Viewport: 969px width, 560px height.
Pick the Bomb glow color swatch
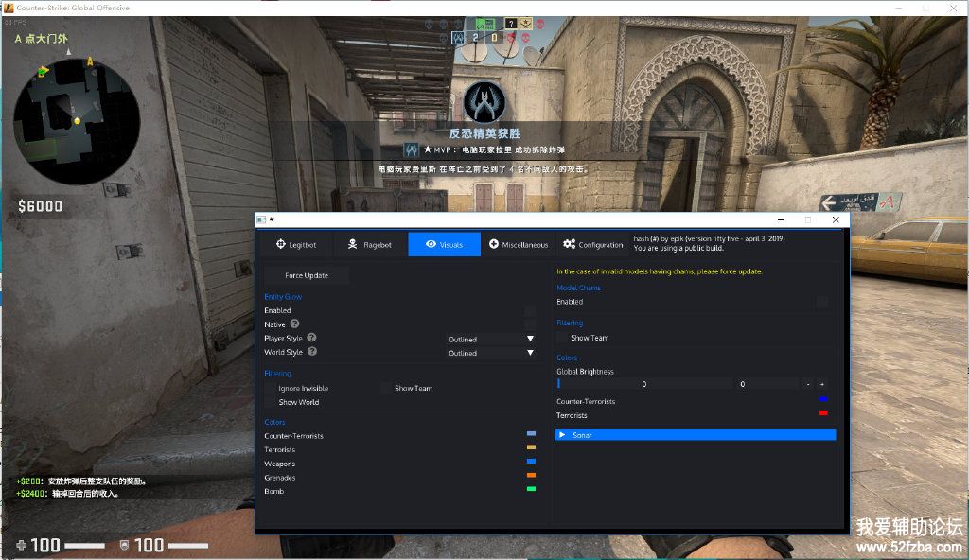[531, 489]
